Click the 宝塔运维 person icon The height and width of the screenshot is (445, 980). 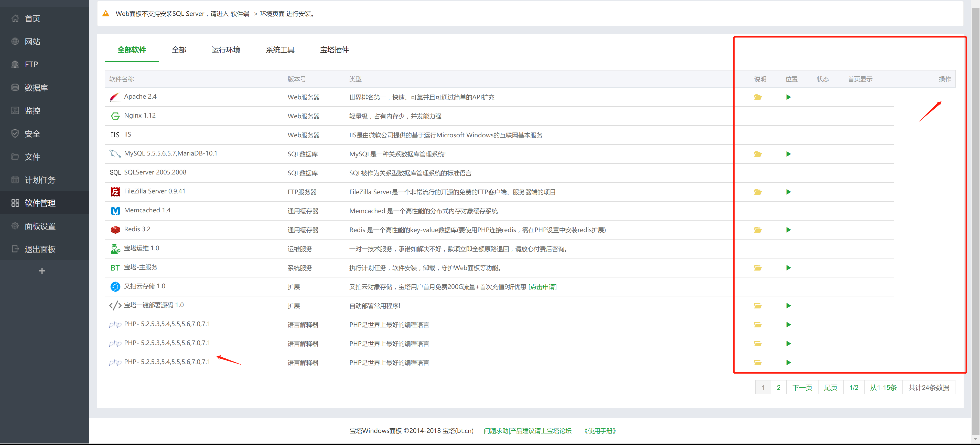pyautogui.click(x=115, y=249)
